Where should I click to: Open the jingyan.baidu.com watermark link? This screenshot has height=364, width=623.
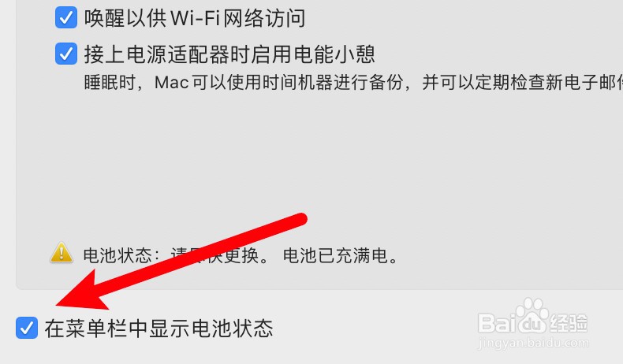click(533, 343)
